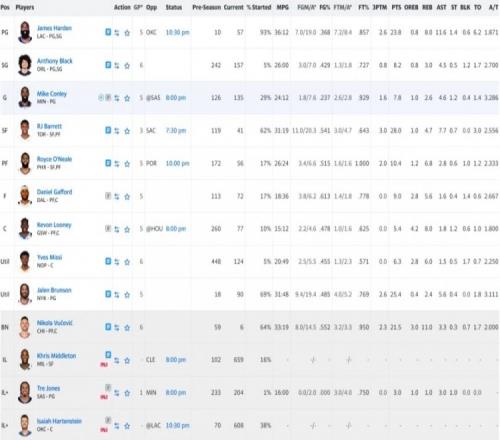Sort roster by the MPG column header
The width and height of the screenshot is (500, 440).
[x=282, y=7]
